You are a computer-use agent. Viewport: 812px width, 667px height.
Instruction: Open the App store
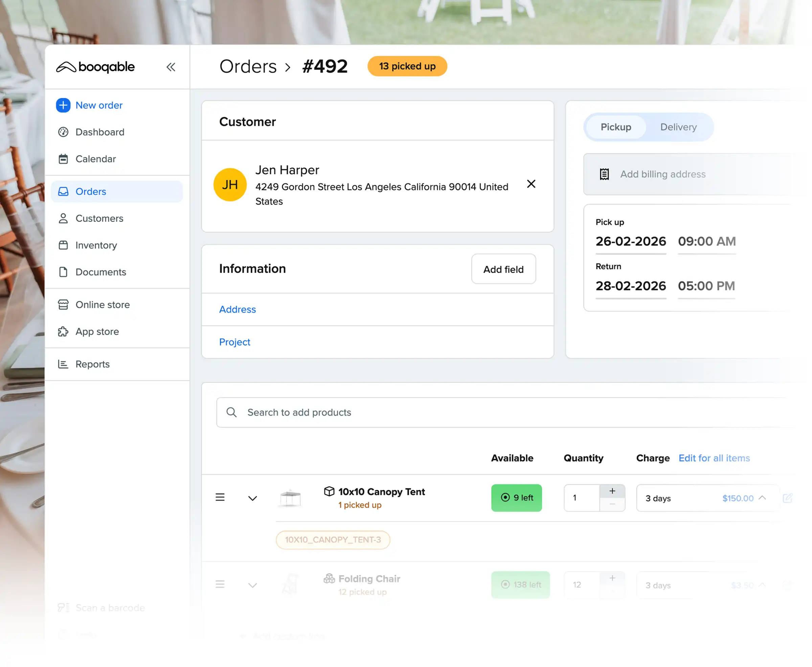pos(97,331)
